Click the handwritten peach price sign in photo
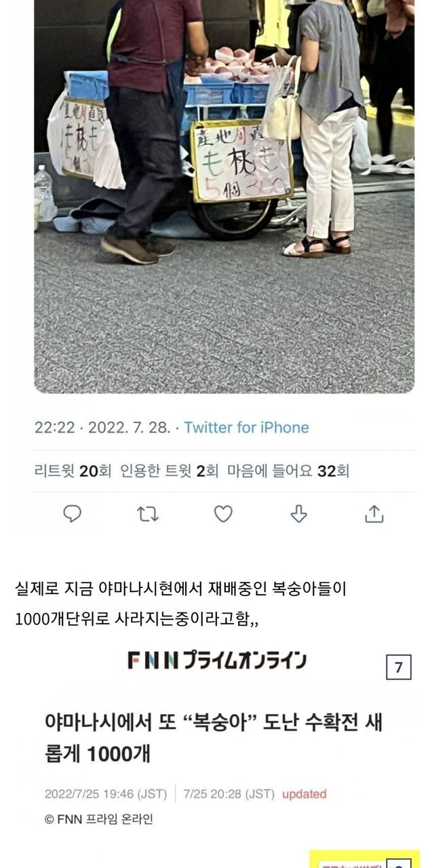Viewport: 434px width, 868px height. [242, 161]
